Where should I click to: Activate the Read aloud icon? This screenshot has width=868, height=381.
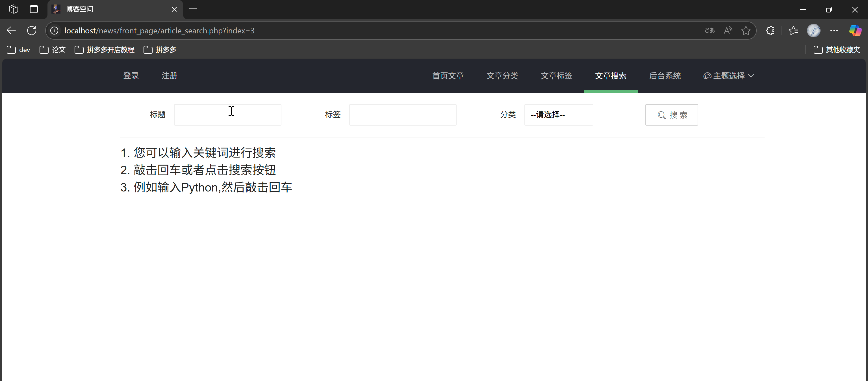click(728, 31)
